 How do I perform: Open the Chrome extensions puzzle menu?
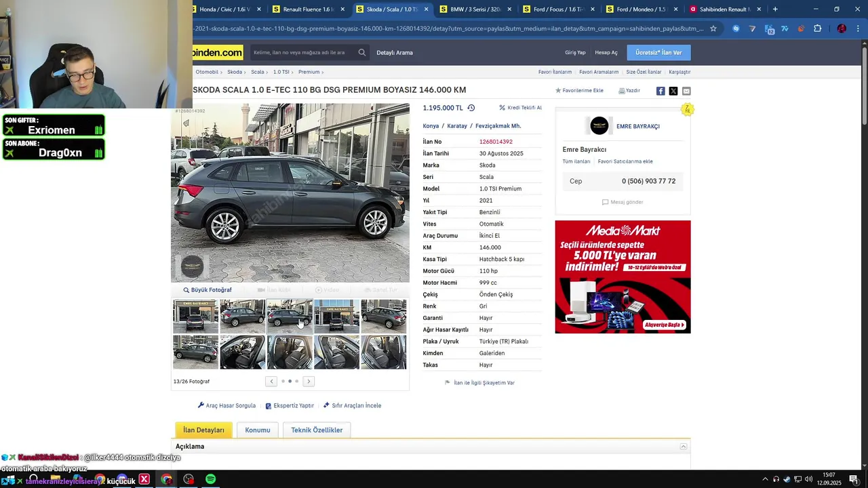point(817,28)
